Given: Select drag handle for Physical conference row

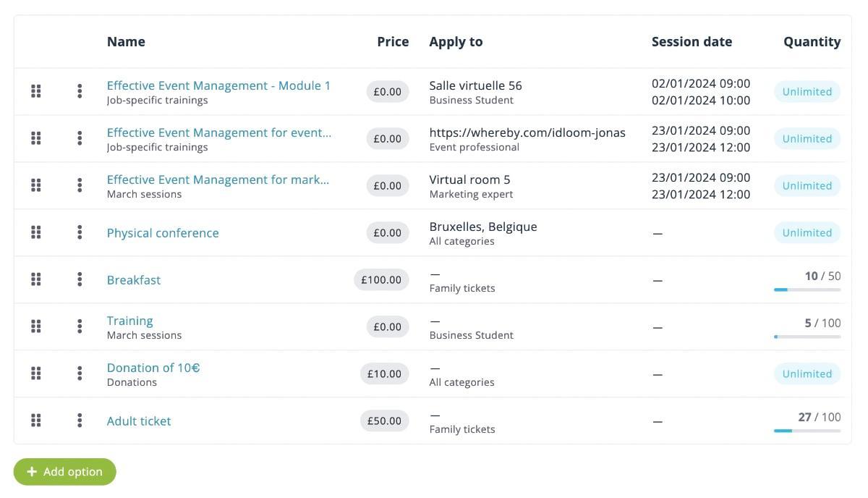Looking at the screenshot, I should 36,232.
